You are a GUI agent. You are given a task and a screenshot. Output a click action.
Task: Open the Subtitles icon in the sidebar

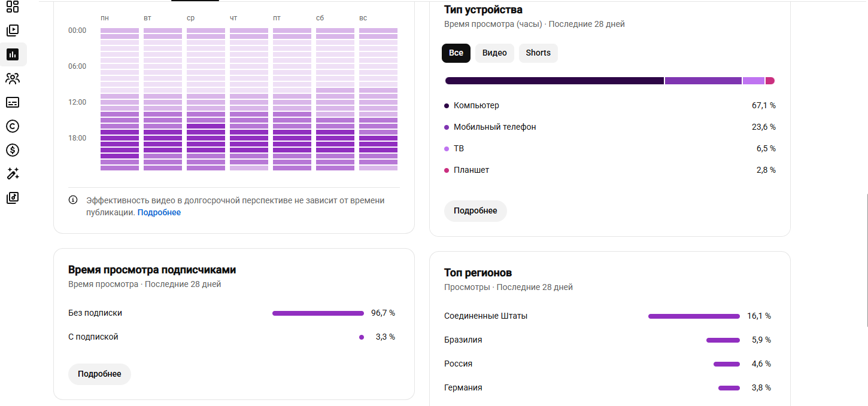point(13,102)
